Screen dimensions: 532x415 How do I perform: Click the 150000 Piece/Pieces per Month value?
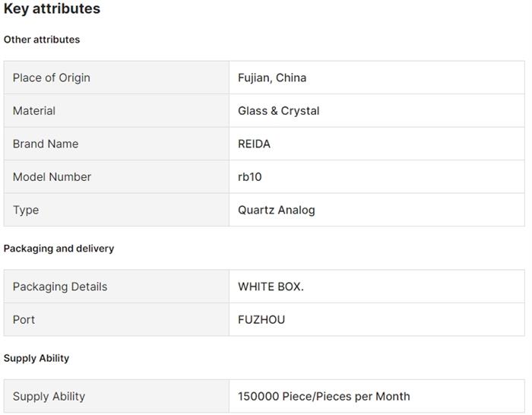pos(324,396)
